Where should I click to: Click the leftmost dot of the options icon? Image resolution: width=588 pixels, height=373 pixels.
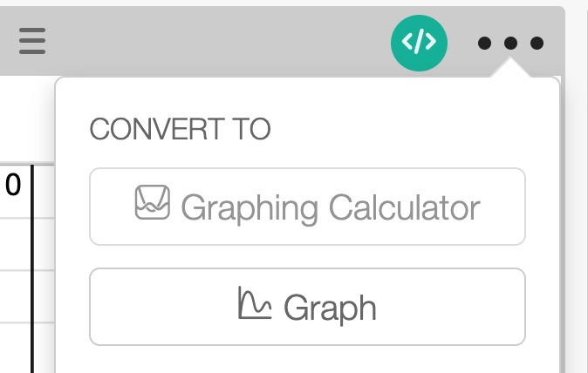point(486,43)
